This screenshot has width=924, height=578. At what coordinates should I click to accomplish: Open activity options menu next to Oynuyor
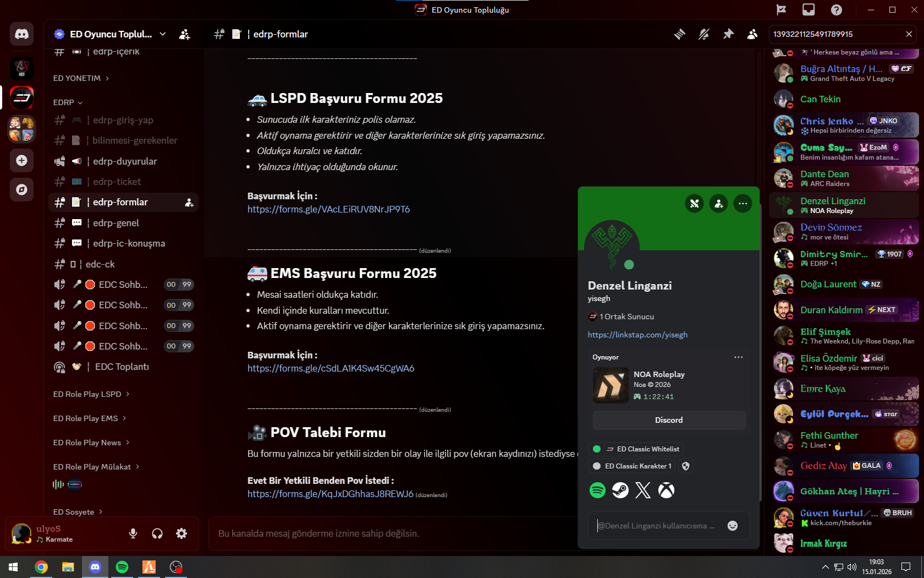[x=738, y=357]
